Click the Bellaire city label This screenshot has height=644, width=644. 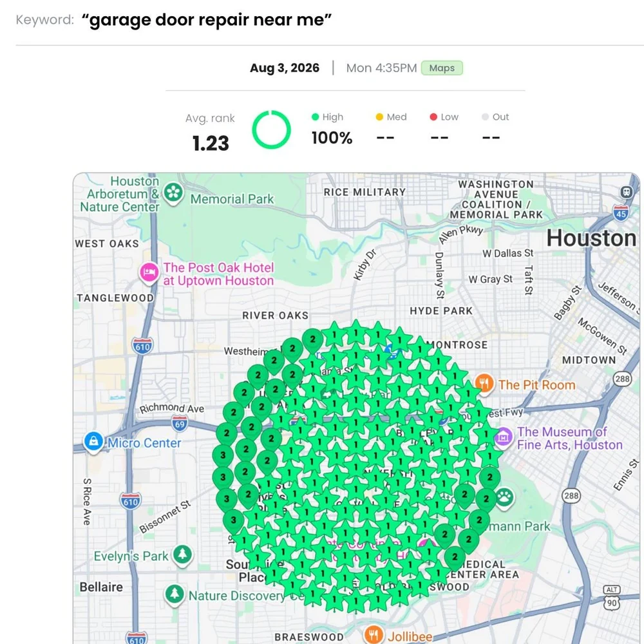(x=101, y=587)
